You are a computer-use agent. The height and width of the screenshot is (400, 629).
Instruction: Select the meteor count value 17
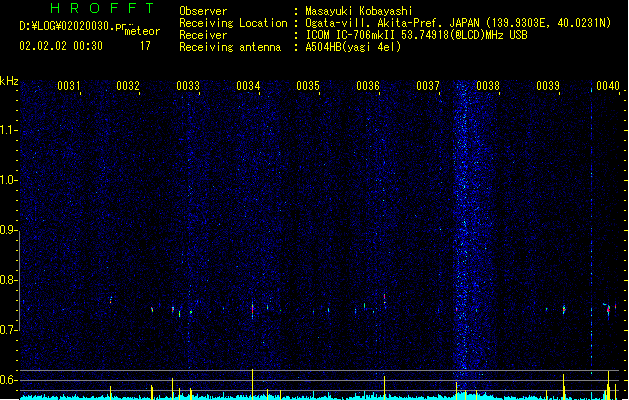click(x=145, y=46)
